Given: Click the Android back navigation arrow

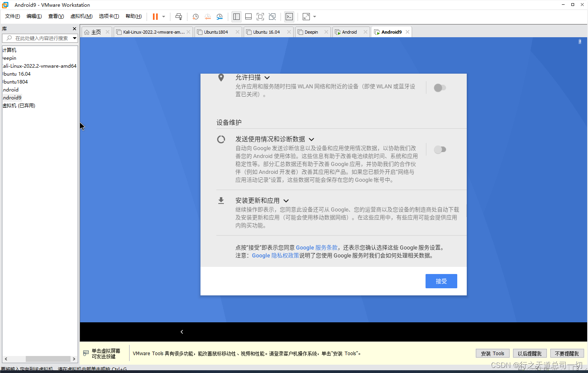Looking at the screenshot, I should (x=182, y=332).
